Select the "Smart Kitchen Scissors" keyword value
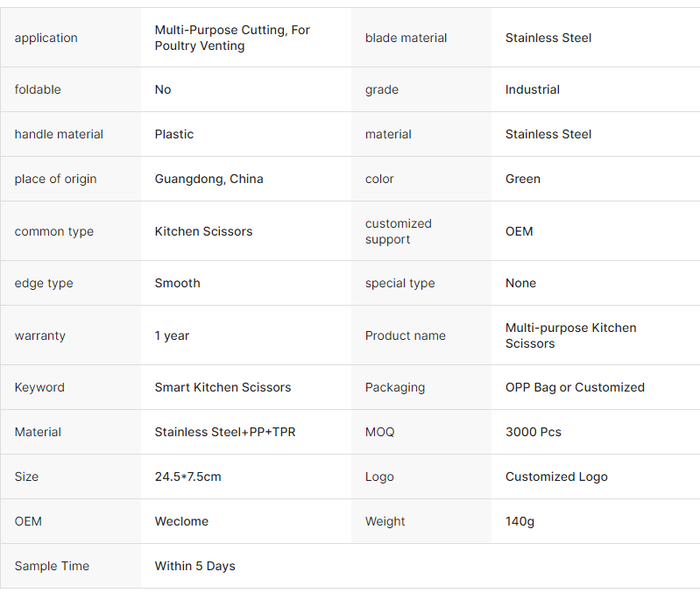The width and height of the screenshot is (700, 593). coord(223,387)
